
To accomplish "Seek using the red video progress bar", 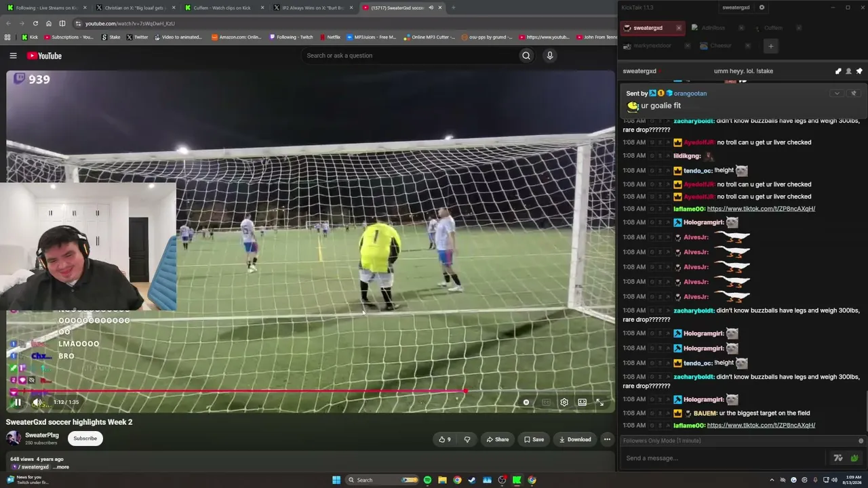I will [311, 391].
